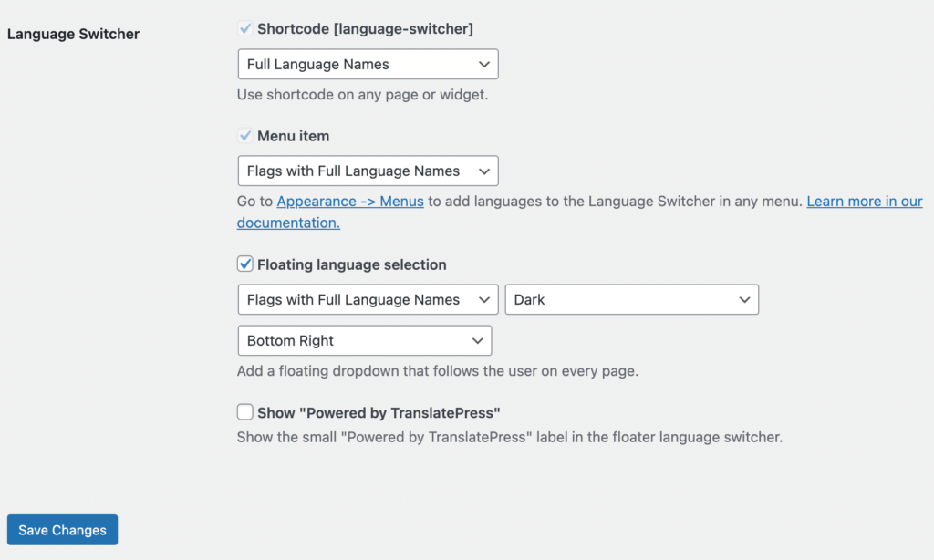Click the bold 'Show "Powered by TranslatePress"' label text
Image resolution: width=934 pixels, height=560 pixels.
[x=379, y=412]
